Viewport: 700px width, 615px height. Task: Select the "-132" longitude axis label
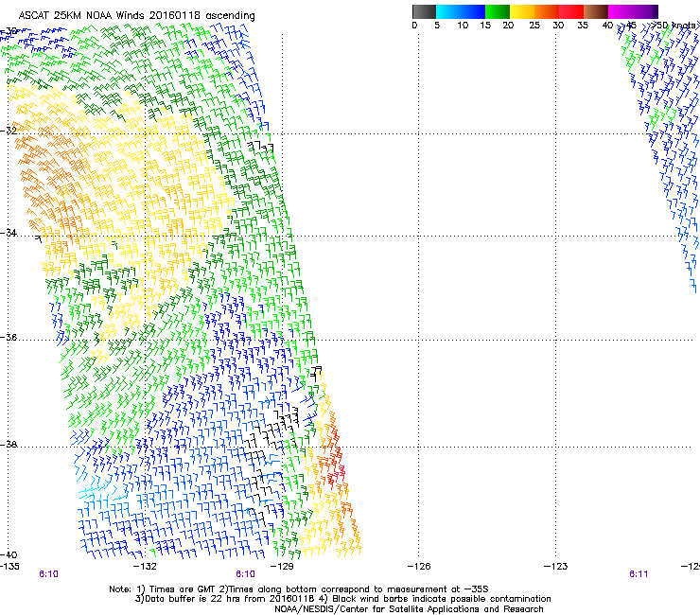coord(146,567)
